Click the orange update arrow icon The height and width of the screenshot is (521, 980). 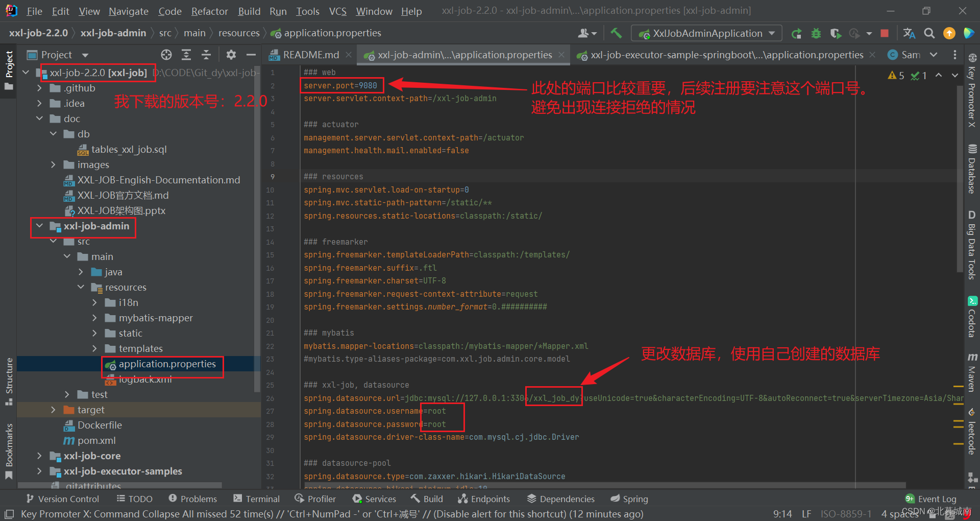[x=949, y=33]
